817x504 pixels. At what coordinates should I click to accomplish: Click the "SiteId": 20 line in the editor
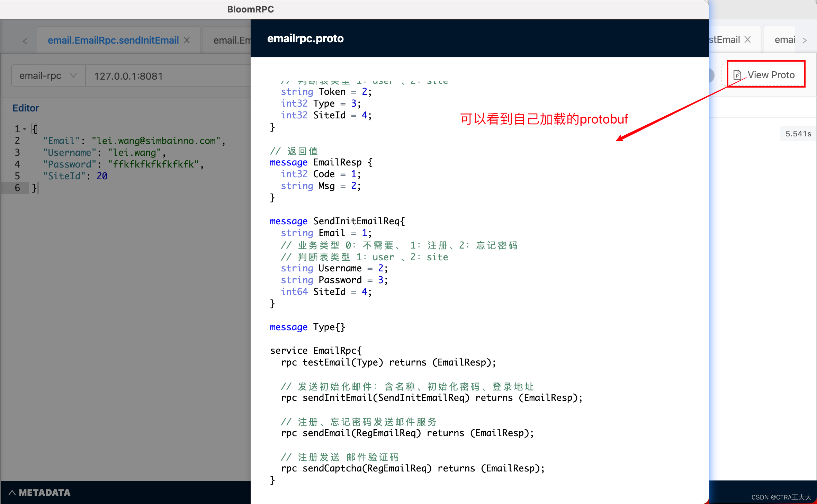tap(75, 176)
